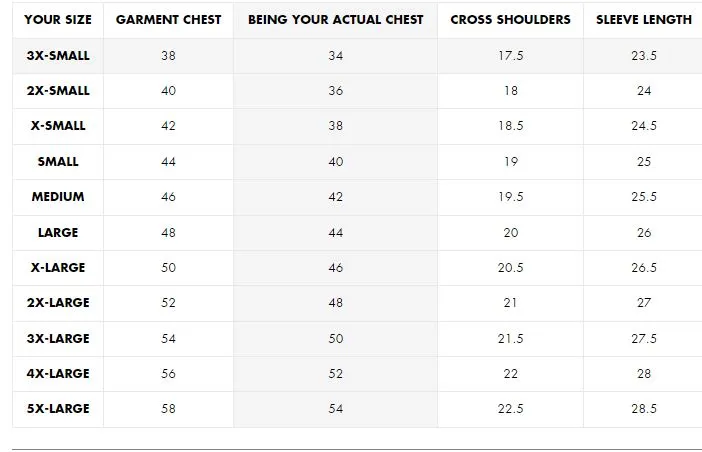Click actual chest value 34 for 3X-Small
Viewport: 702px width, 452px height.
coord(336,55)
